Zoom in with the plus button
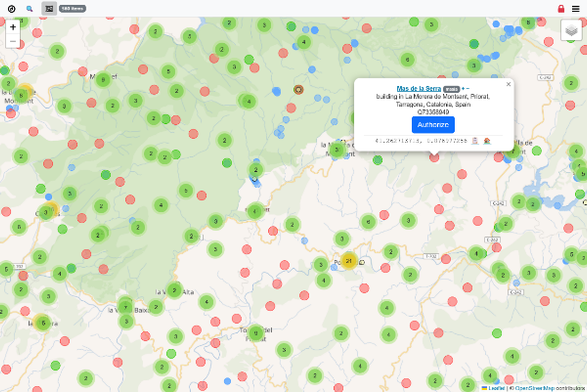Screen dimensions: 587x392 pyautogui.click(x=13, y=27)
